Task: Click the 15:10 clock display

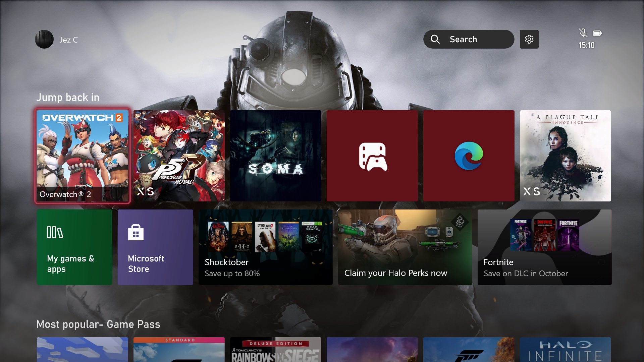Action: tap(586, 46)
